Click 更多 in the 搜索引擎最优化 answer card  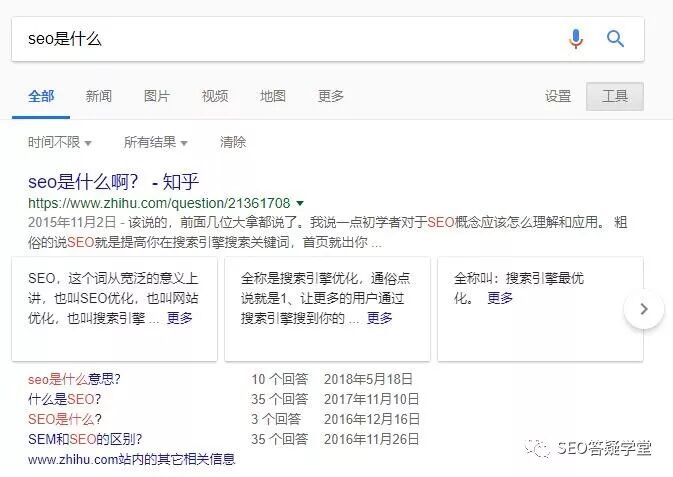pyautogui.click(x=500, y=298)
